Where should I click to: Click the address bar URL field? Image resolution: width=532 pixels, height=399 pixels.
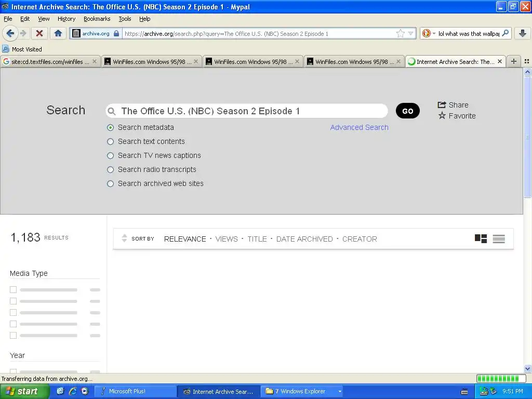pos(258,34)
